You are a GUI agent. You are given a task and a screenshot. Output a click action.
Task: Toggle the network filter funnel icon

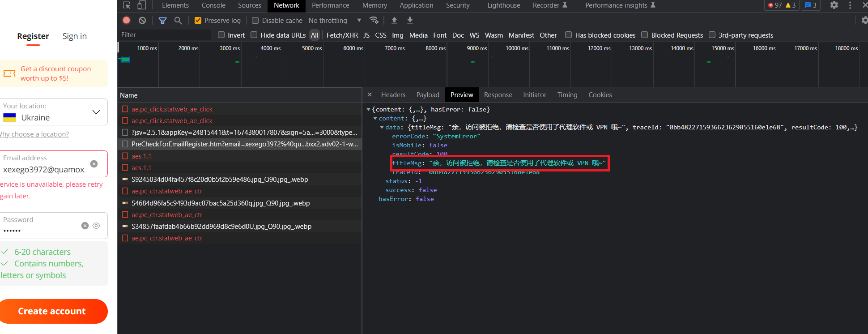point(162,20)
